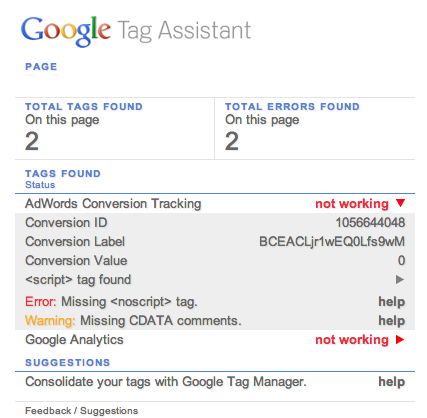
Task: Click the AdWords not working status
Action: [352, 203]
